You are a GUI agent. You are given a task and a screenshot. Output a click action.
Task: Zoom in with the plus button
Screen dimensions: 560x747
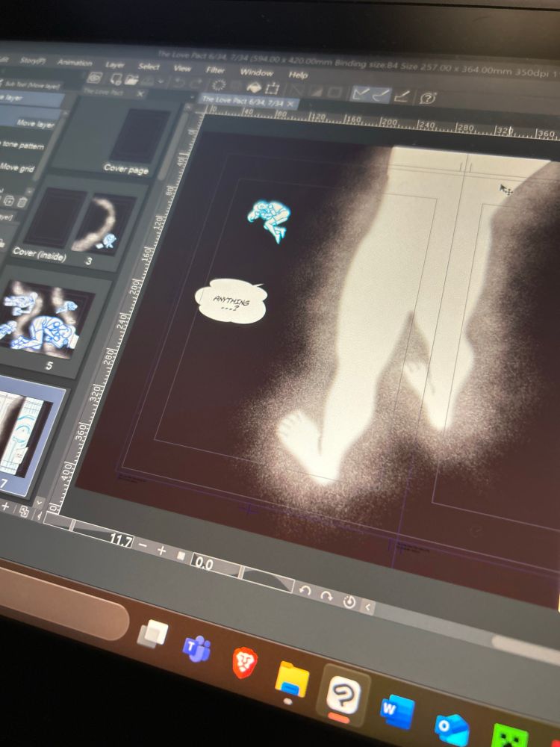161,551
